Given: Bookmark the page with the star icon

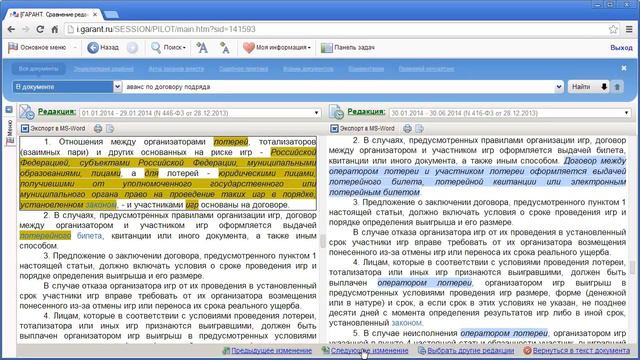Looking at the screenshot, I should click(613, 29).
